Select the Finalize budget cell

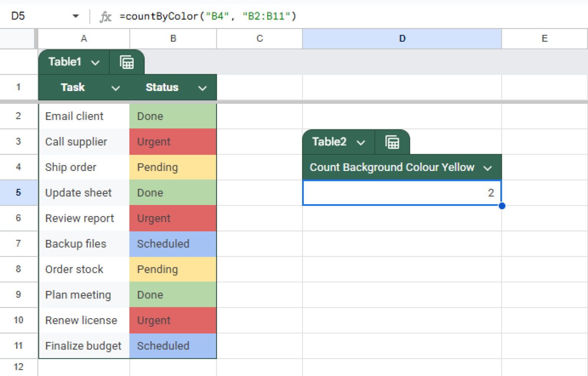pyautogui.click(x=83, y=346)
